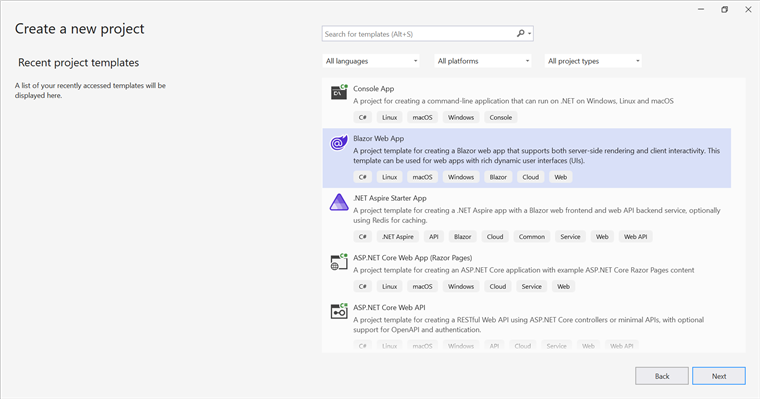Screen dimensions: 760x399
Task: Click the Web API tag under .NET Aspire Starter App
Action: 635,237
